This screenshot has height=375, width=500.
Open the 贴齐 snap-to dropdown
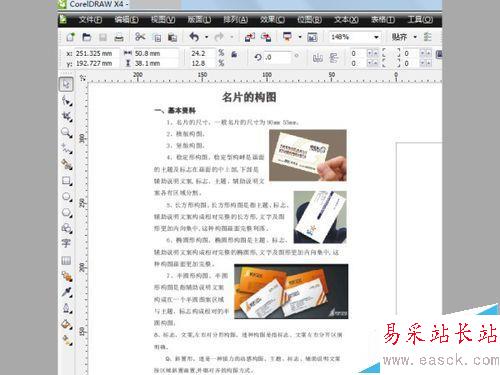(x=415, y=37)
